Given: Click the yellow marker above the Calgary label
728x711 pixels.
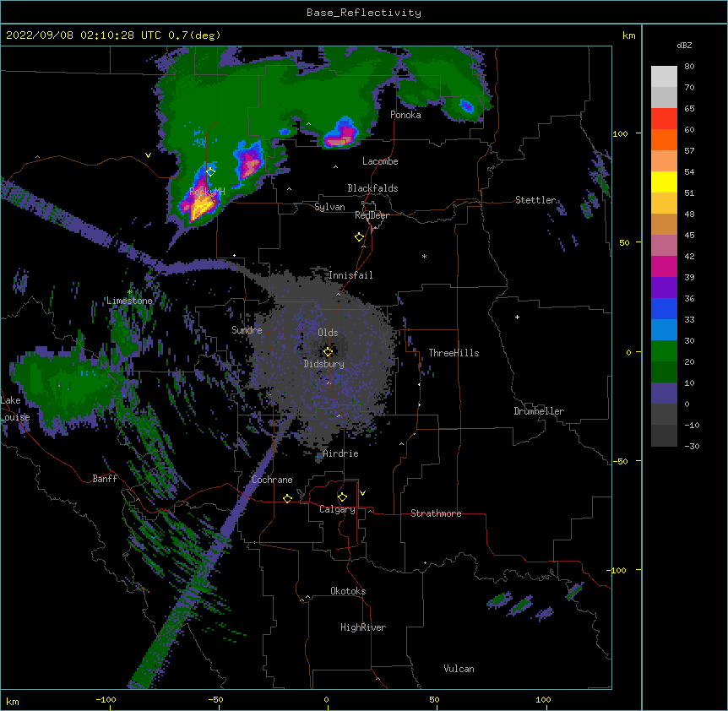Looking at the screenshot, I should click(x=342, y=497).
